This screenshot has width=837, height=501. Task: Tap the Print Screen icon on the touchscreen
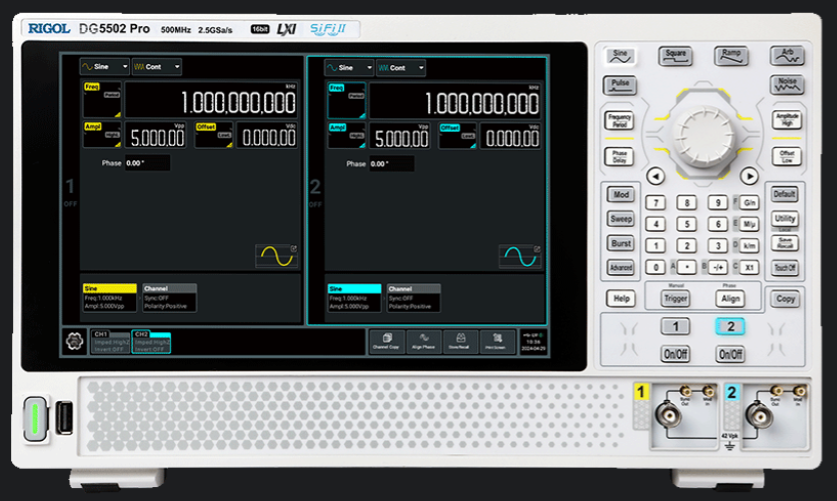click(496, 341)
